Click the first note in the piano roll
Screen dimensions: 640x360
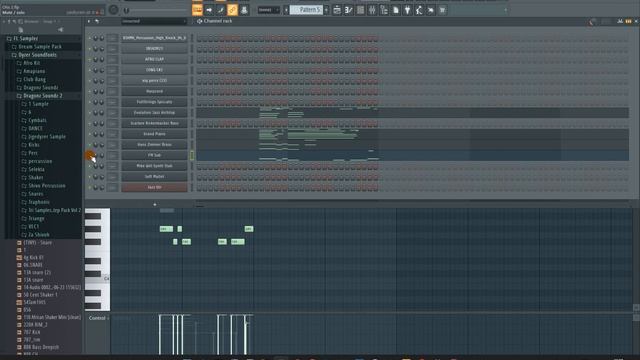tap(166, 229)
